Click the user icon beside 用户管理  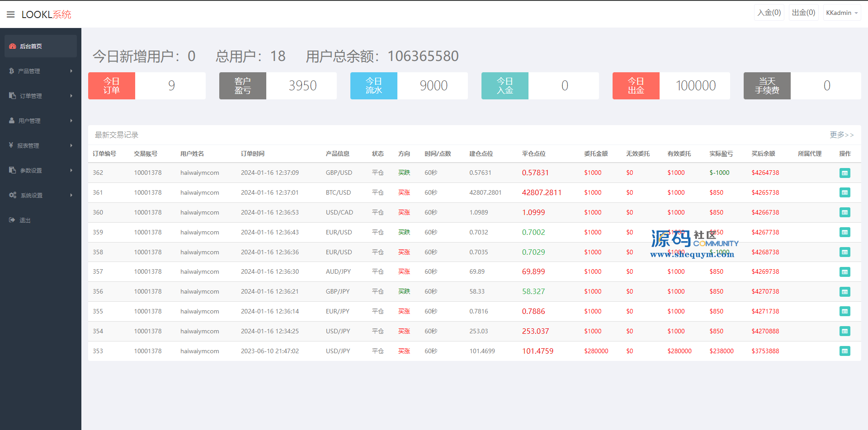(12, 121)
